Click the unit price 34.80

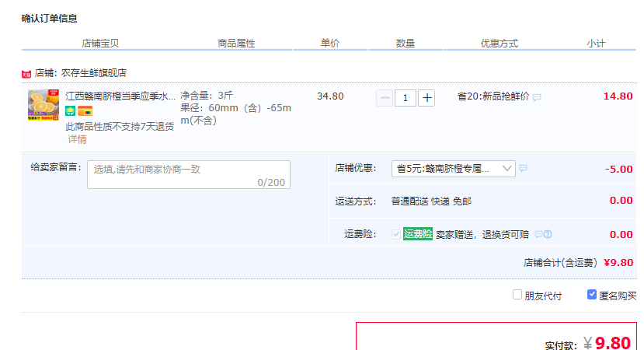(x=330, y=96)
